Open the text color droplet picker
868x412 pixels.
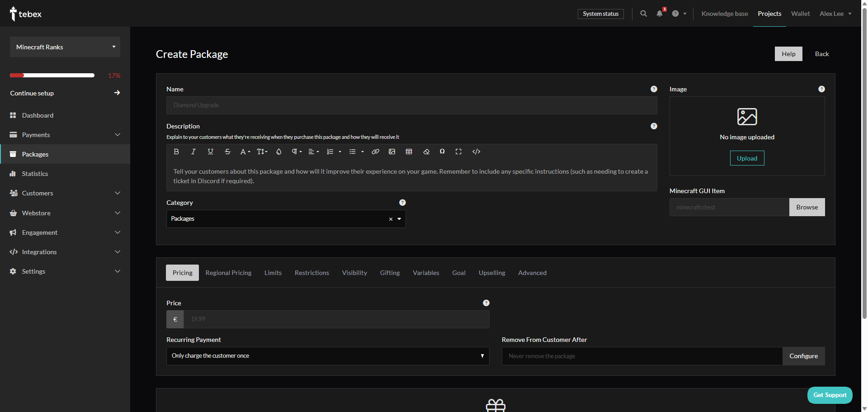pos(279,152)
